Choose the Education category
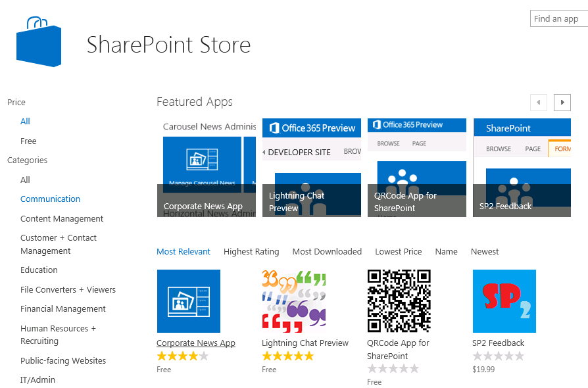The width and height of the screenshot is (588, 388). (x=39, y=270)
